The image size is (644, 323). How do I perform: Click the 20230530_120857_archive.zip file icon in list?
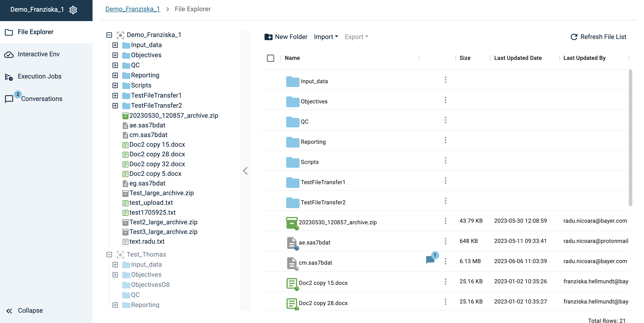click(292, 223)
